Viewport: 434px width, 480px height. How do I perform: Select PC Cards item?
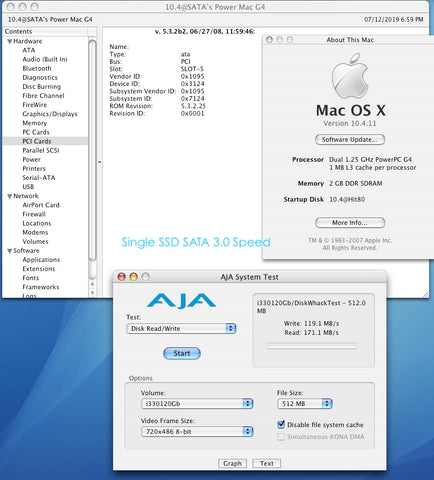pos(36,132)
